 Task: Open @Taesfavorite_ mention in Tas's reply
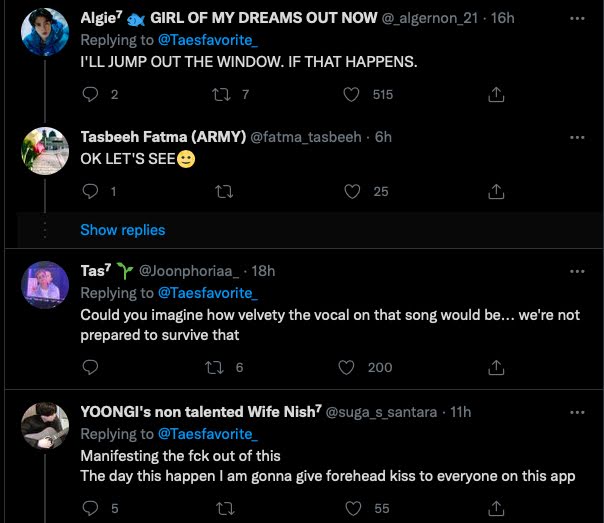pos(208,293)
